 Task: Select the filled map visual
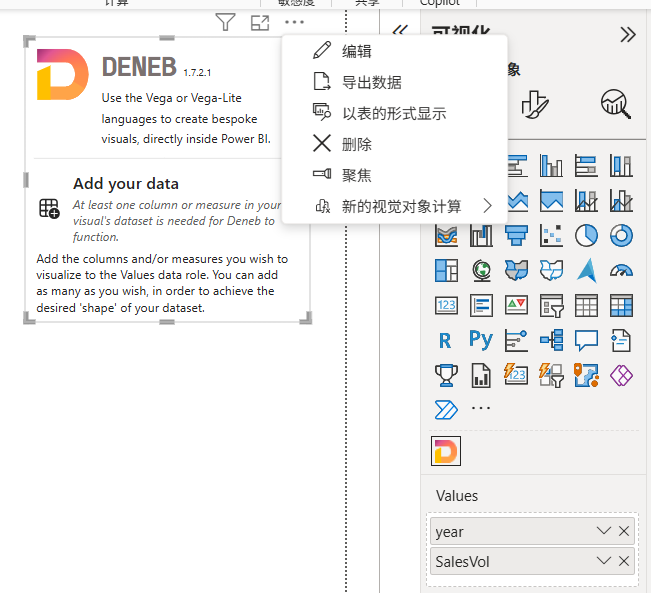(516, 270)
